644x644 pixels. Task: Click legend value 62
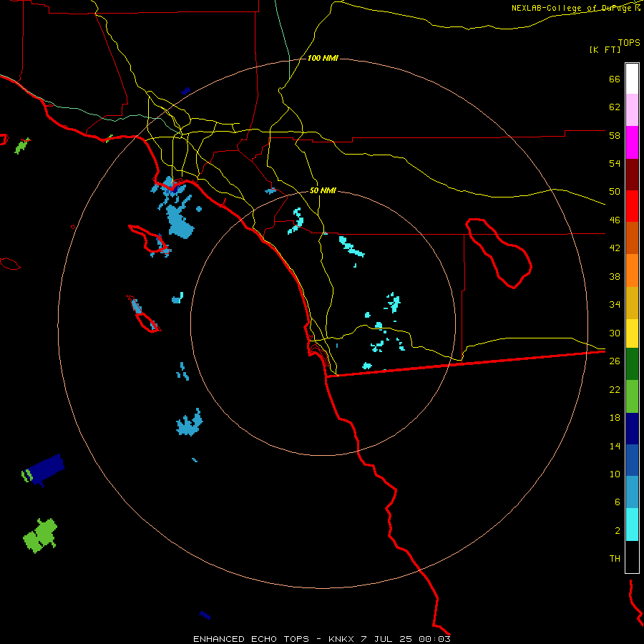pos(615,107)
